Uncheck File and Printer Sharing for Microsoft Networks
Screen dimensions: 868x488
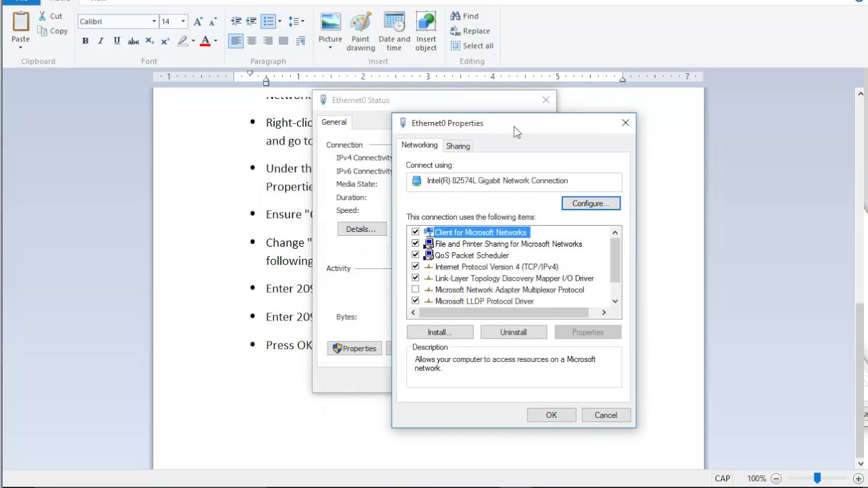point(416,243)
